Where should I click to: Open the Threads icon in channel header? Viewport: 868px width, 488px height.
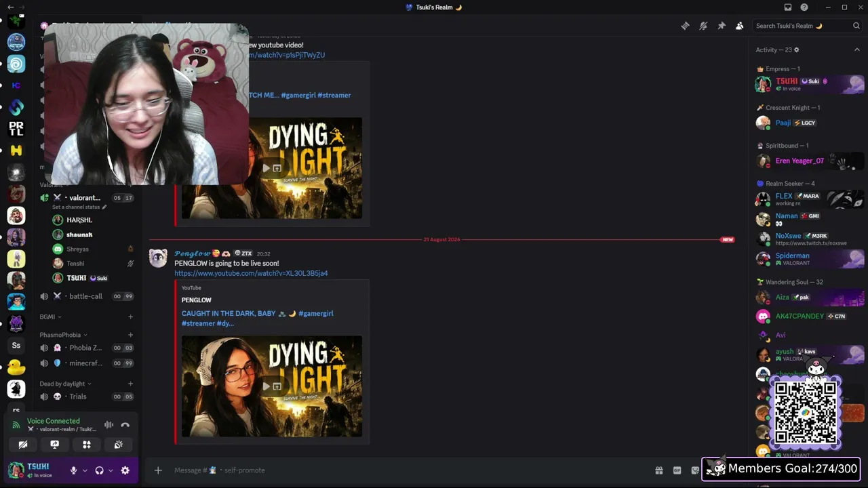pyautogui.click(x=685, y=26)
